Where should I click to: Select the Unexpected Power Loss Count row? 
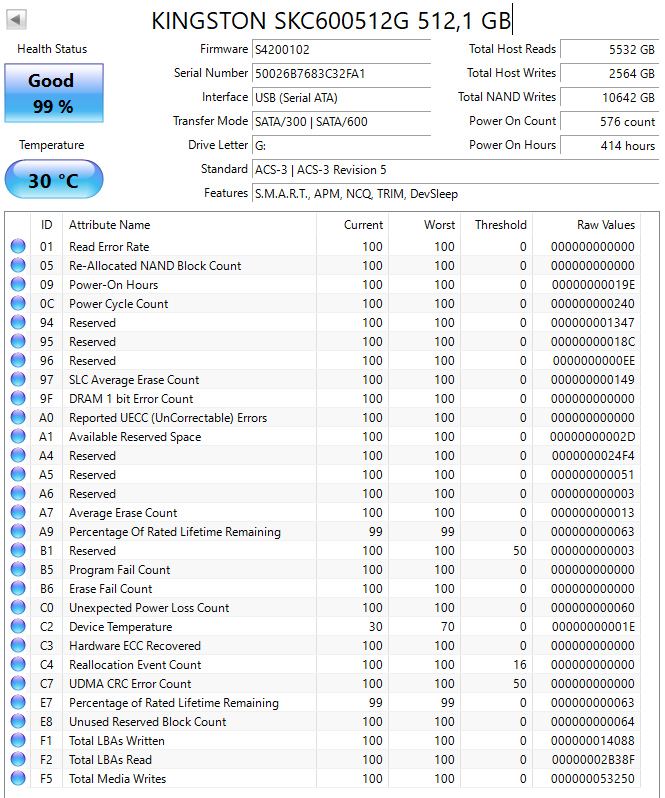[149, 608]
